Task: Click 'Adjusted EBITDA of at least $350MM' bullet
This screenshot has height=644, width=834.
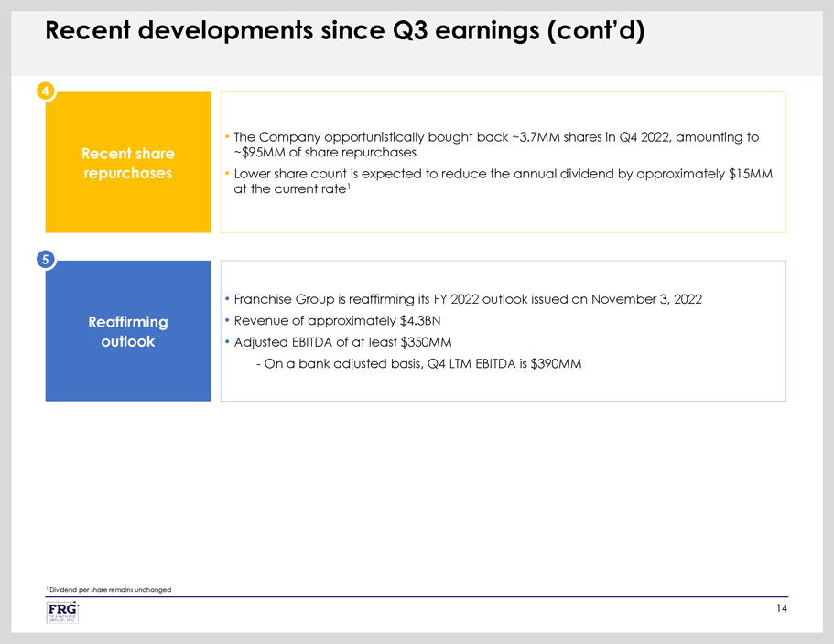Action: [x=343, y=342]
